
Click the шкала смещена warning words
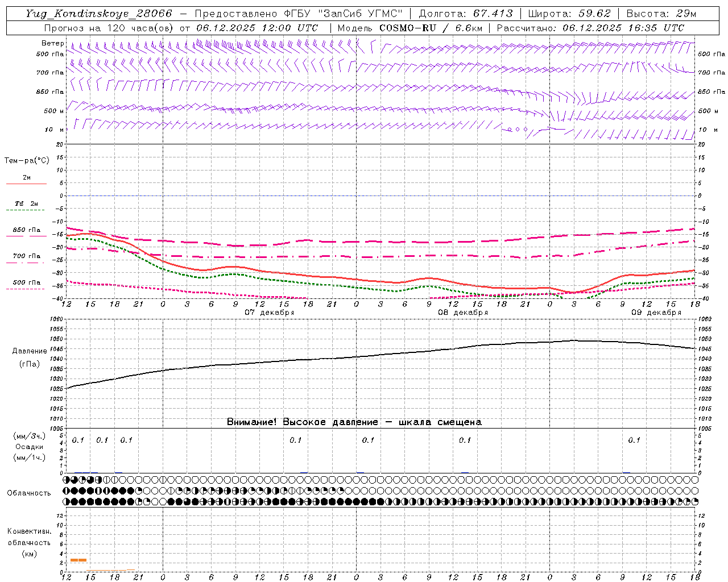tap(440, 422)
